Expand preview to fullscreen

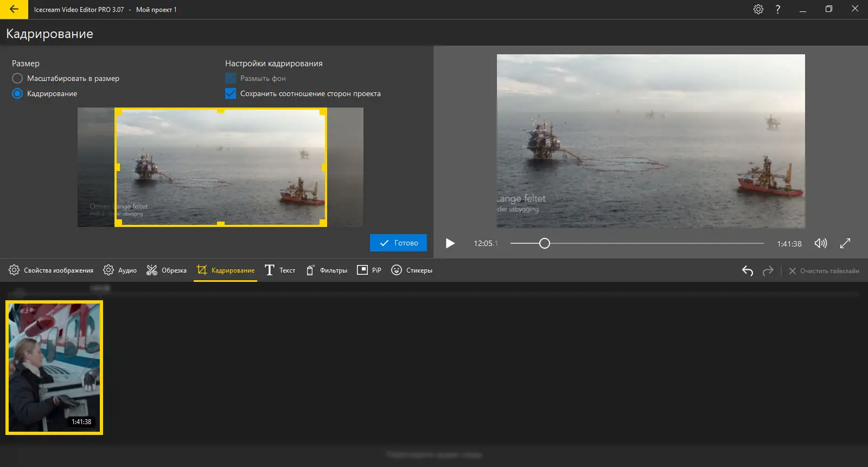click(845, 243)
